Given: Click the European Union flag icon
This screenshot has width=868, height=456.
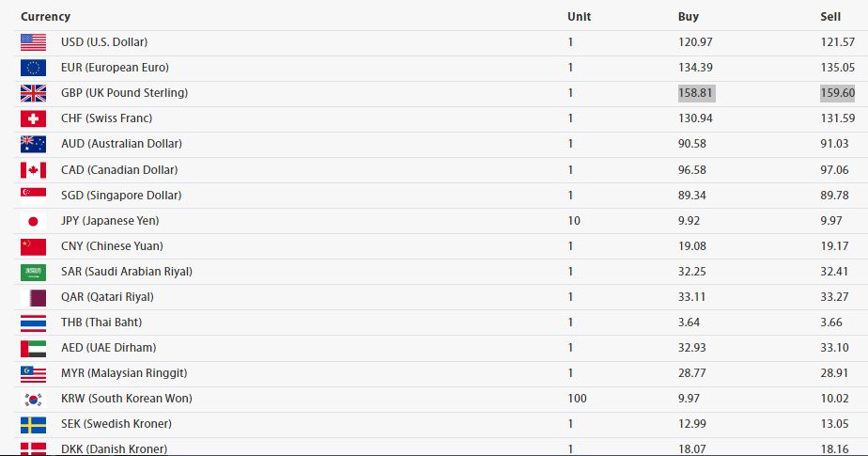Looking at the screenshot, I should click(x=33, y=68).
